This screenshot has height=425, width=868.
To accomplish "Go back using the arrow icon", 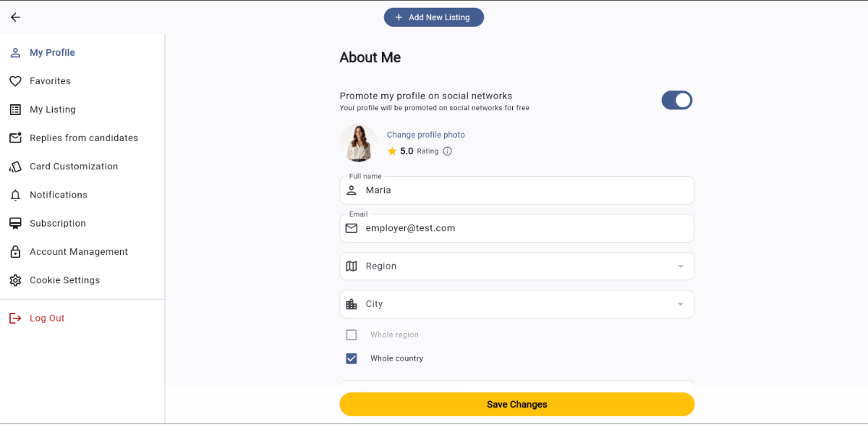I will click(15, 17).
